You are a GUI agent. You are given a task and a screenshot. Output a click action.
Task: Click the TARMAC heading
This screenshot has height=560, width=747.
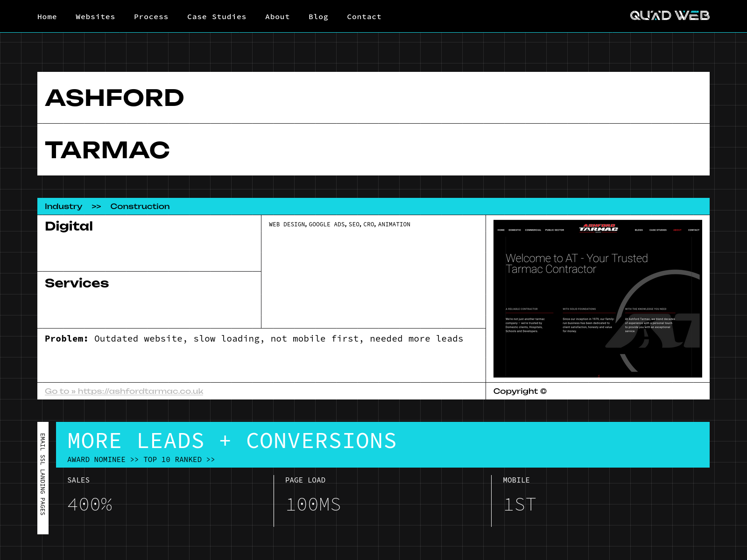[107, 150]
